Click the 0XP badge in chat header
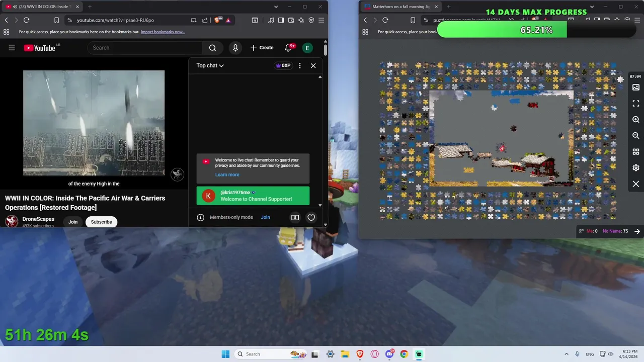Image resolution: width=644 pixels, height=362 pixels. click(x=283, y=65)
